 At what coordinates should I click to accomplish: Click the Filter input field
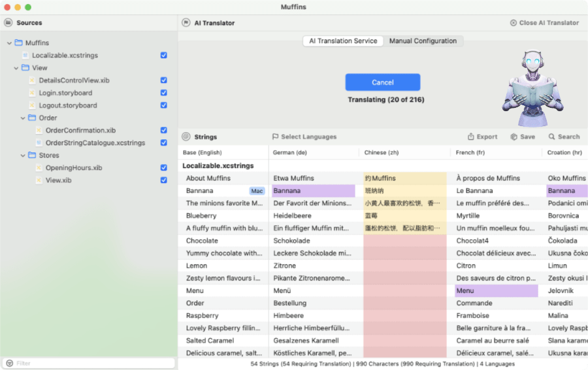coord(91,363)
